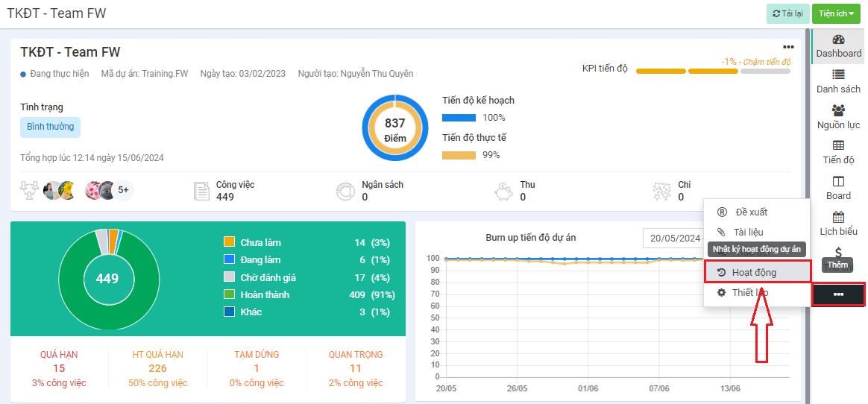This screenshot has height=404, width=868.
Task: Click the 5+ additional members avatar
Action: (x=123, y=191)
